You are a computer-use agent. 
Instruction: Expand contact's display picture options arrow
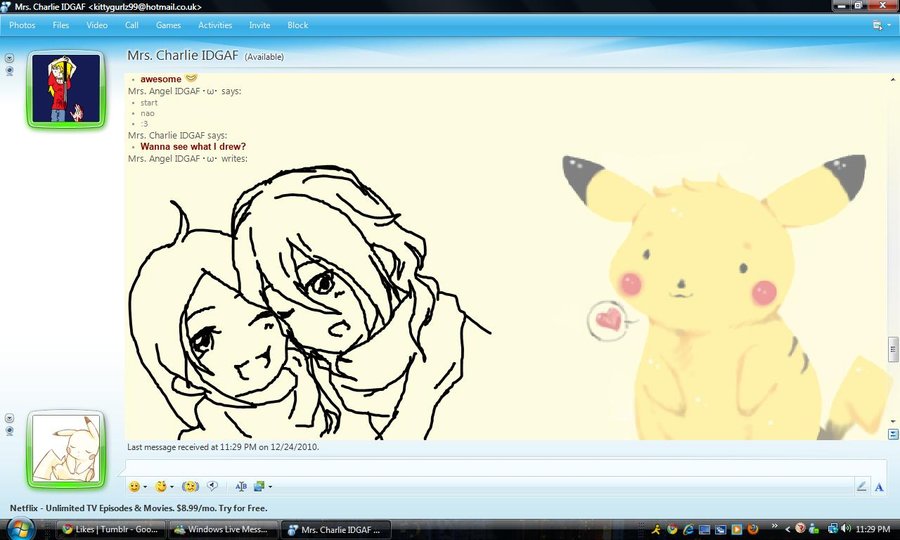click(x=9, y=58)
